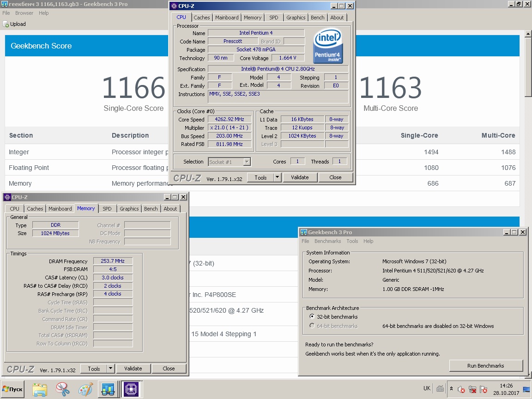Open the Action Center flag icon
This screenshot has height=399, width=532.
click(x=484, y=389)
